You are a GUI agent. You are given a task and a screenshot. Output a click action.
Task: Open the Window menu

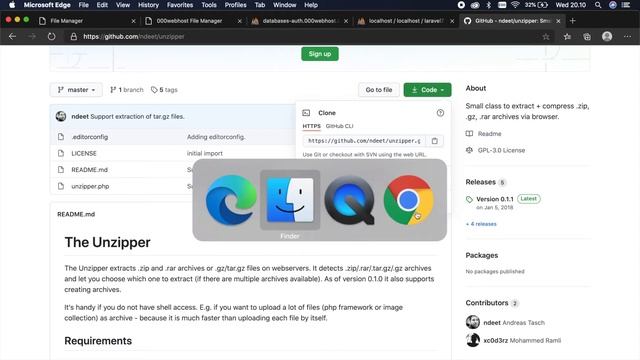tap(284, 5)
